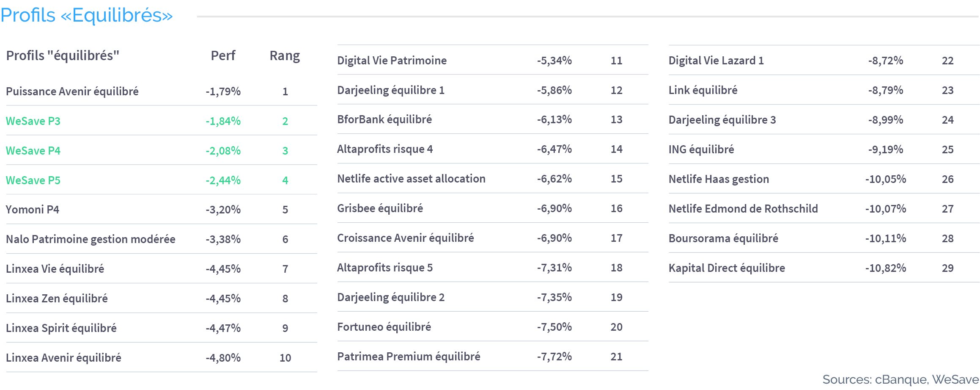This screenshot has height=390, width=980.
Task: Select the Rang column header
Action: tap(285, 55)
